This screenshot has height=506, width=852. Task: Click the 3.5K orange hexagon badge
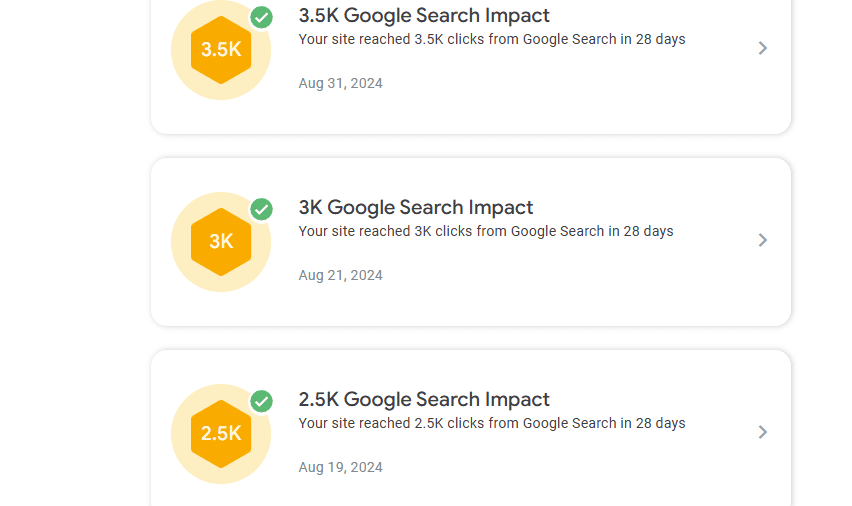coord(221,49)
